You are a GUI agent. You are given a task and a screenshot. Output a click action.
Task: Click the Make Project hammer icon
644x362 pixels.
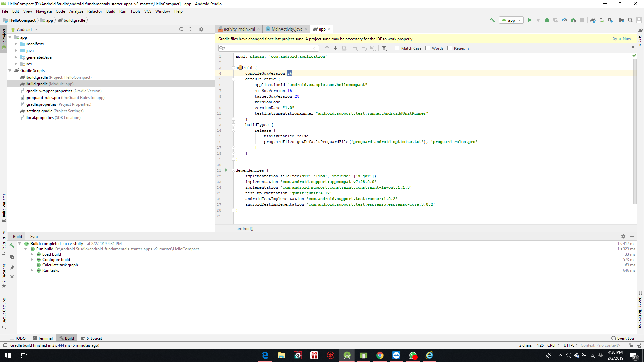[x=492, y=20]
